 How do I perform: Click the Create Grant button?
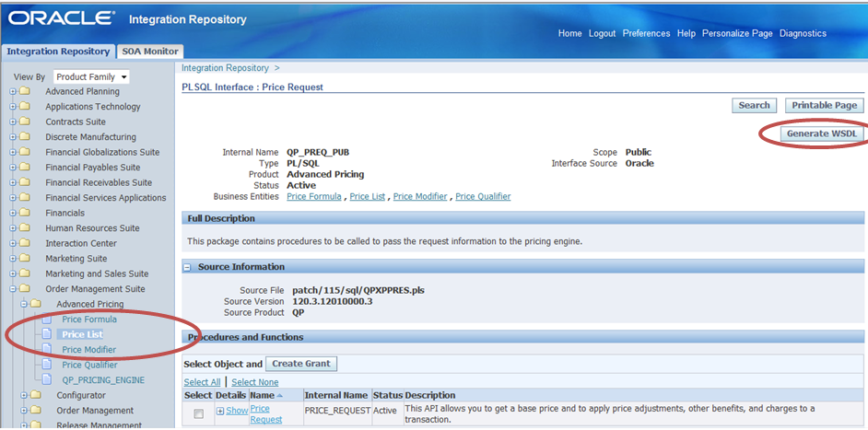tap(302, 364)
